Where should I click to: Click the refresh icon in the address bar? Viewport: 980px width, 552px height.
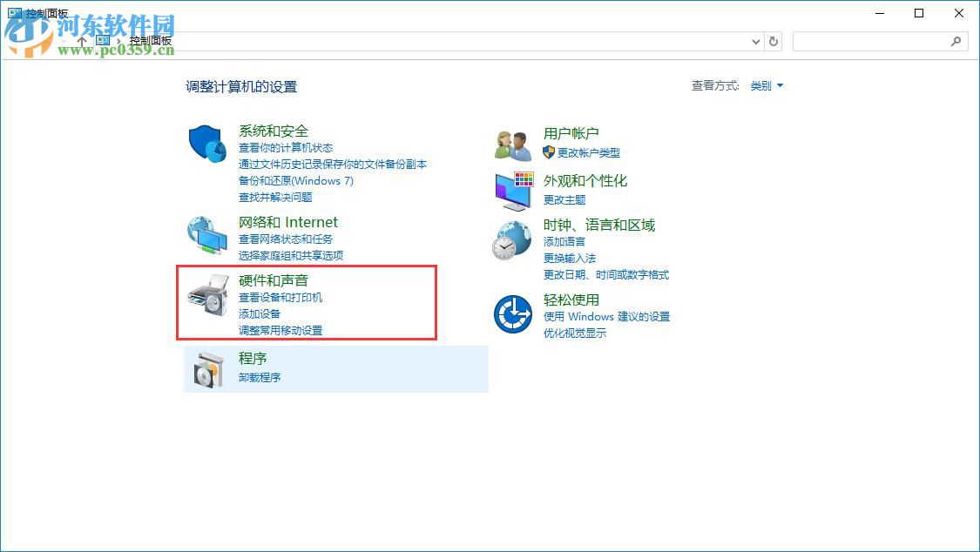(774, 41)
